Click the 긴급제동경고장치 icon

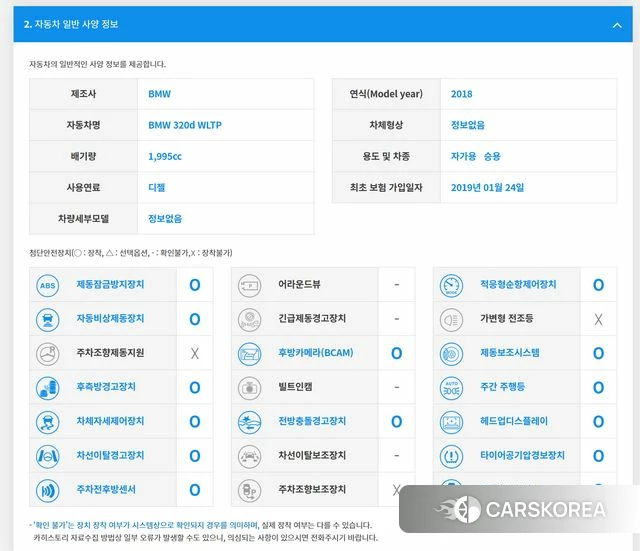[249, 320]
